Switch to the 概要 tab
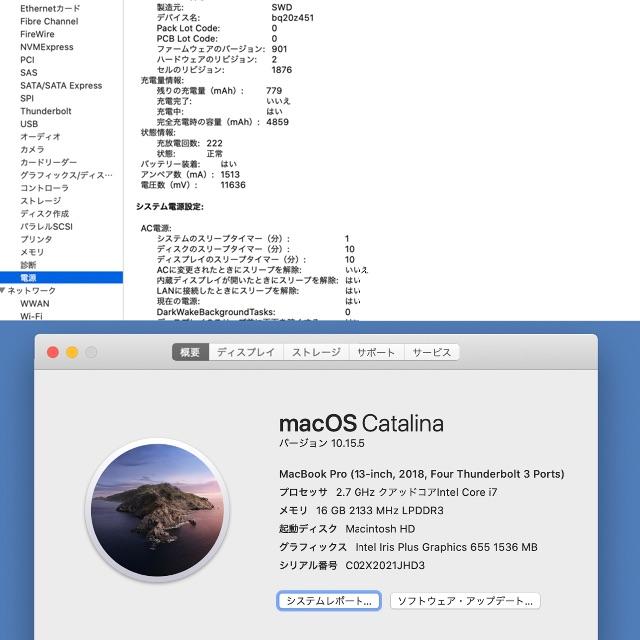The height and width of the screenshot is (640, 640). (x=190, y=352)
